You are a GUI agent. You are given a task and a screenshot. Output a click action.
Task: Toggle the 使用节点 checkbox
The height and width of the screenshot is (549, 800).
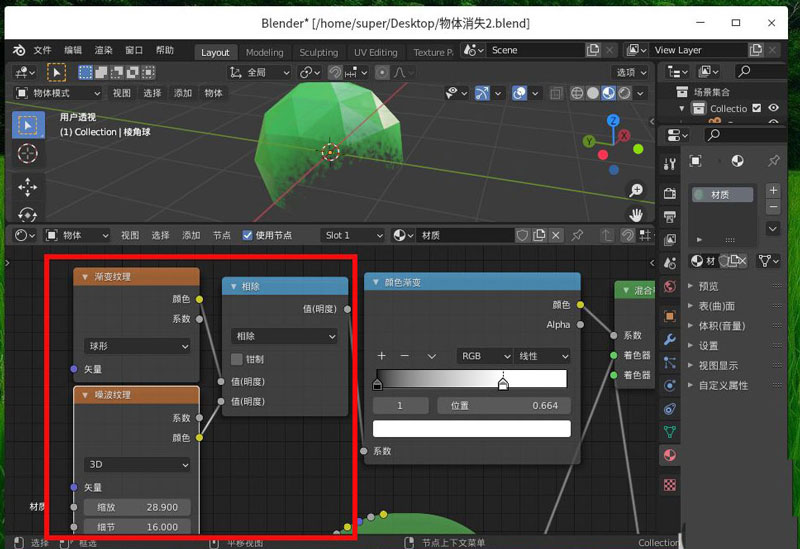click(248, 235)
